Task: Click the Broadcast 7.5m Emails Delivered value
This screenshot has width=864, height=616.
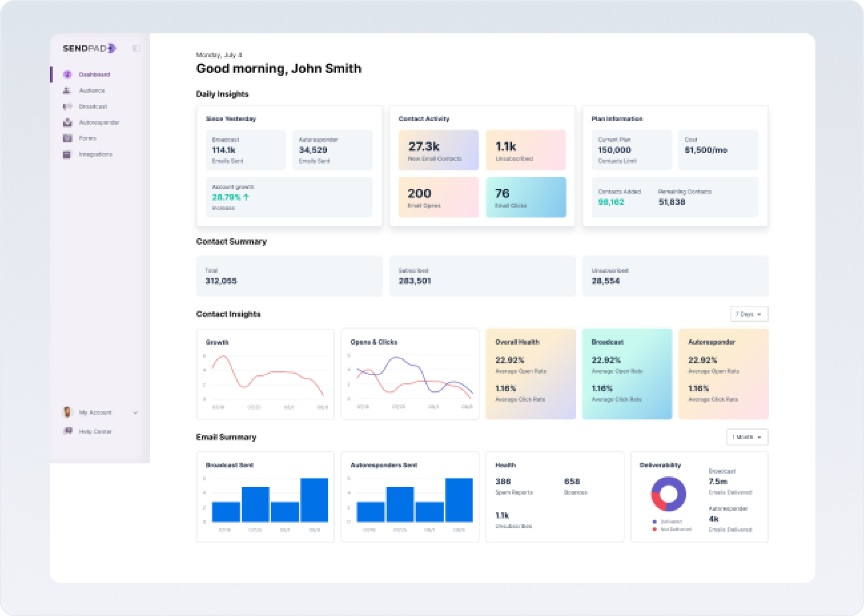Action: (x=718, y=481)
